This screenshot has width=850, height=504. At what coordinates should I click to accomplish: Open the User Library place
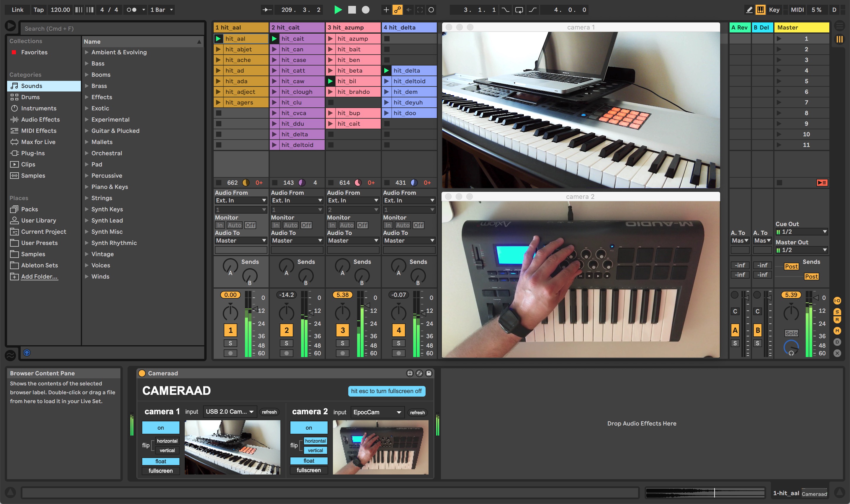(38, 220)
